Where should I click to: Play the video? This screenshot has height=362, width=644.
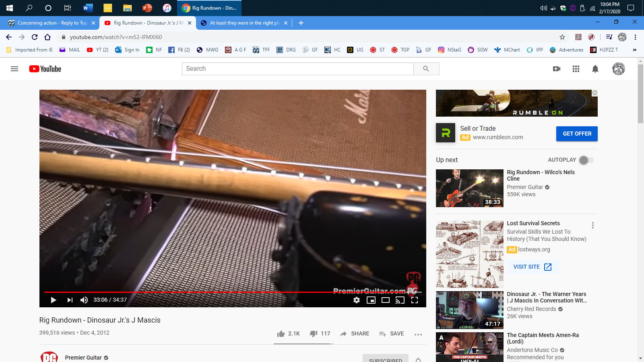point(54,300)
